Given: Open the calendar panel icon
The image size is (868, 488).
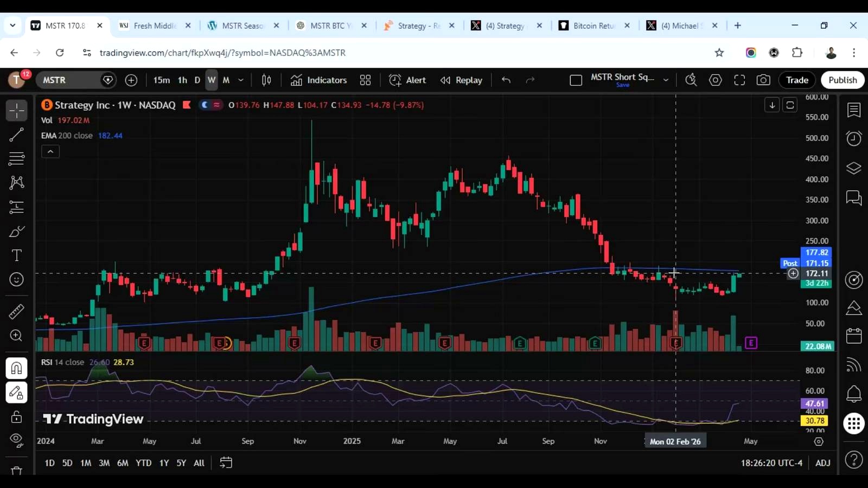Looking at the screenshot, I should click(x=854, y=336).
